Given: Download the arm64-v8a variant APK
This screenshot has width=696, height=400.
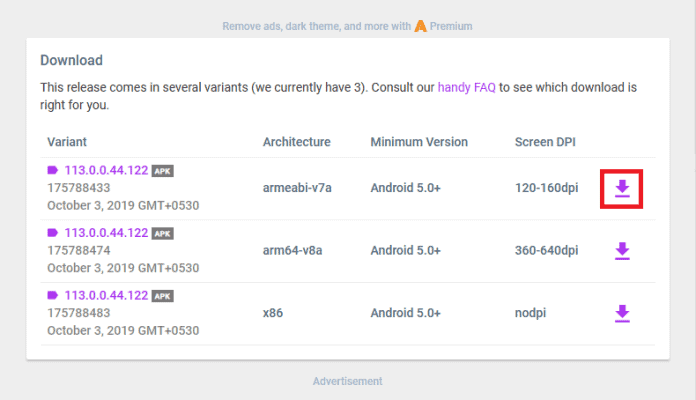Looking at the screenshot, I should pos(622,251).
